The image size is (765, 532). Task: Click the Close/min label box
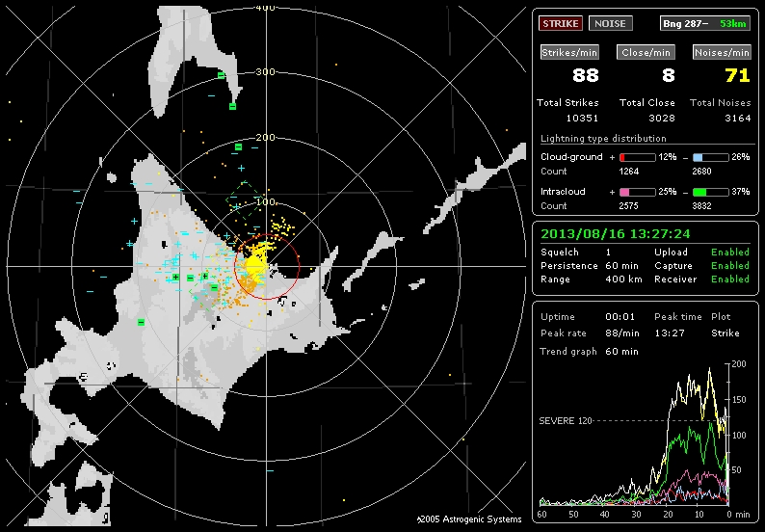point(646,53)
